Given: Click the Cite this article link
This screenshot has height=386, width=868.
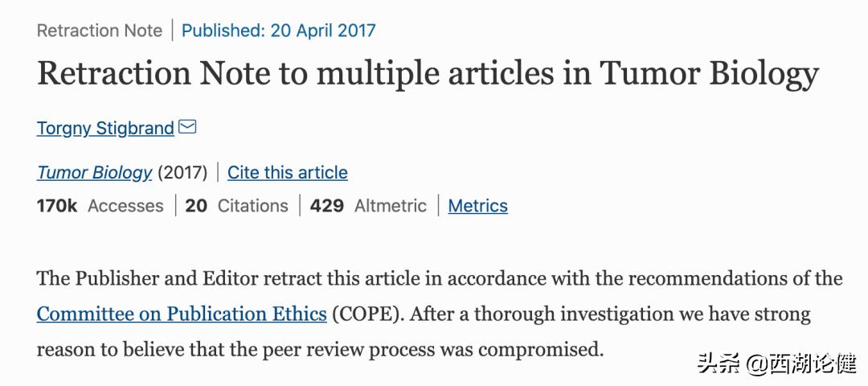Looking at the screenshot, I should click(x=287, y=172).
